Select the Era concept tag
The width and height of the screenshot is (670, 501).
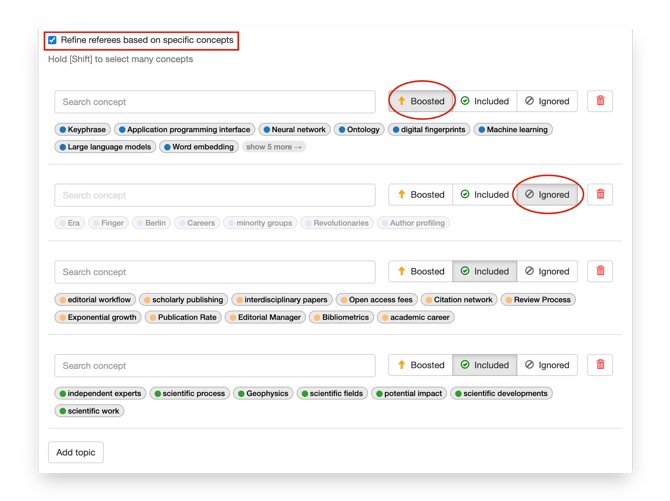[70, 223]
